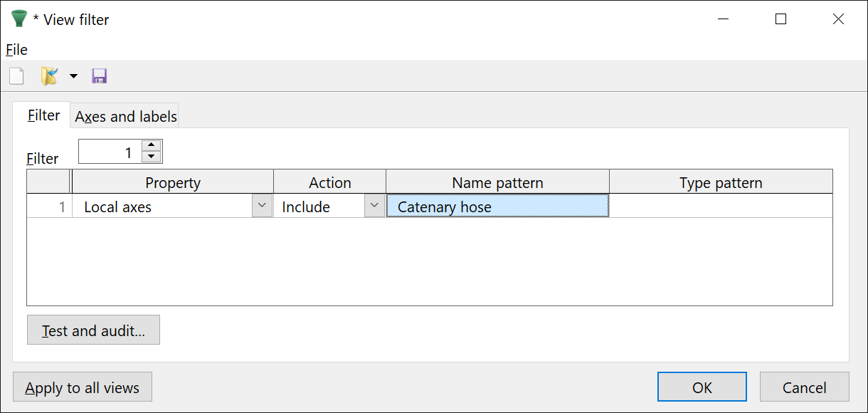Screen dimensions: 868x413
Task: Click Apply to all views
Action: [x=83, y=388]
